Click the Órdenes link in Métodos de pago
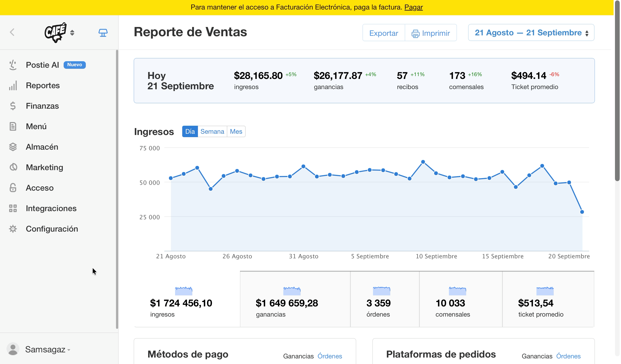 330,356
